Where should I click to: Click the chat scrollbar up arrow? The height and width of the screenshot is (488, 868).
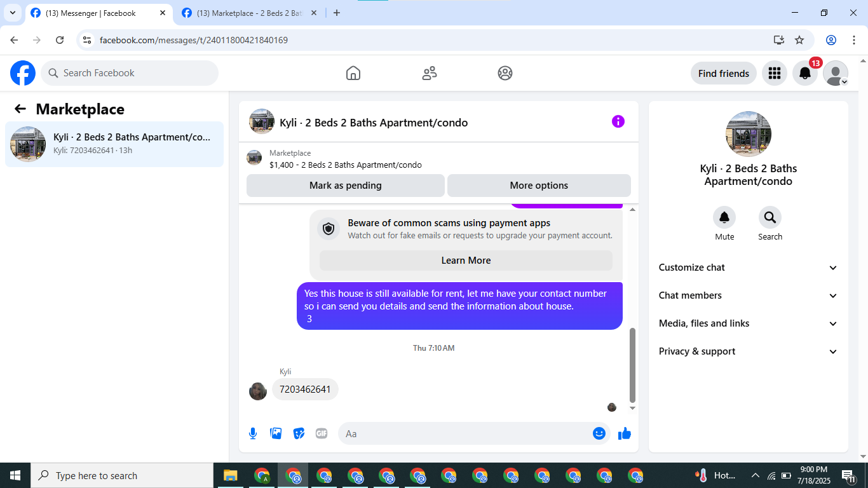[x=632, y=210]
